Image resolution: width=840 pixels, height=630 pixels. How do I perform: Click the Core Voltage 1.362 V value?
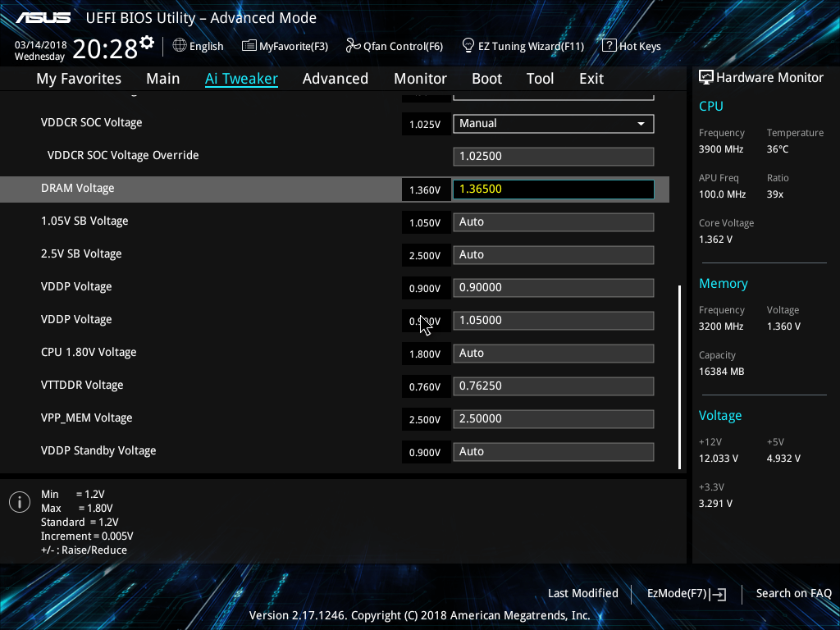(715, 240)
